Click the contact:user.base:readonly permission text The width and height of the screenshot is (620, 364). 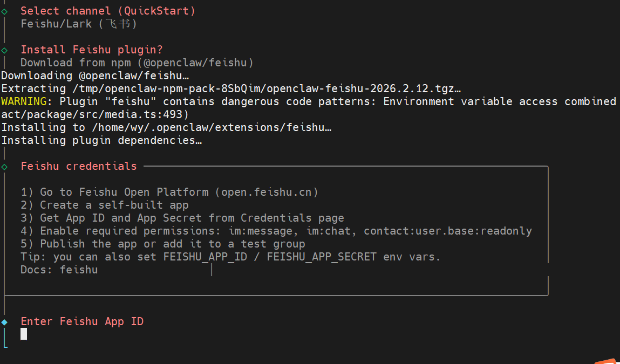(448, 231)
